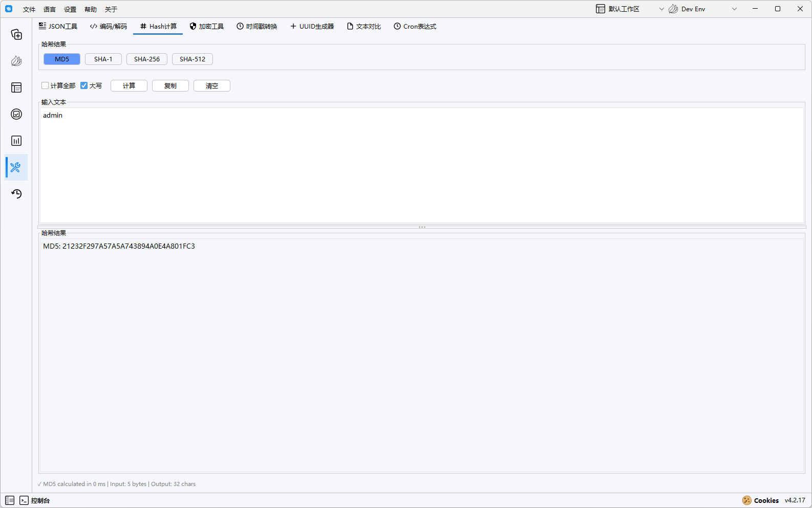The height and width of the screenshot is (508, 812).
Task: Select the SHA-256 algorithm toggle
Action: 147,59
